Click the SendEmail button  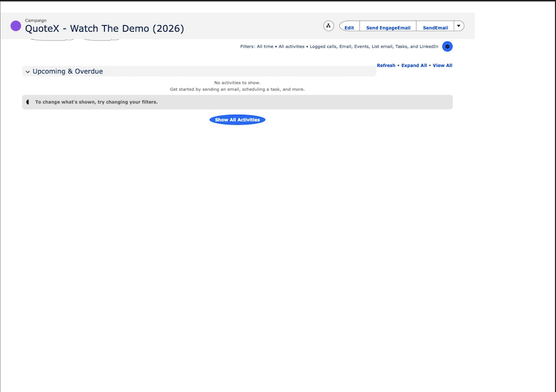point(435,28)
